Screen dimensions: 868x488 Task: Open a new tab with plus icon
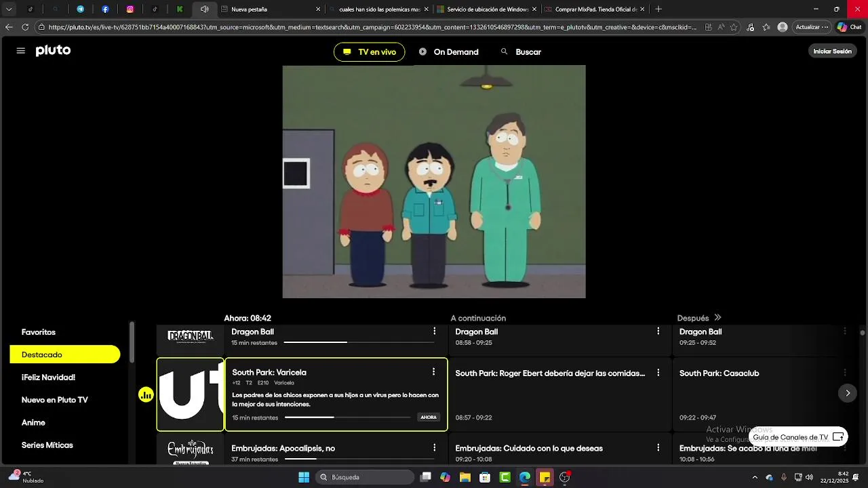658,9
